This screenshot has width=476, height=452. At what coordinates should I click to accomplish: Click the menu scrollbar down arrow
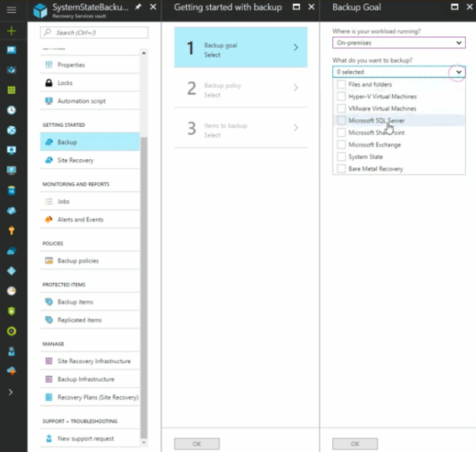144,443
